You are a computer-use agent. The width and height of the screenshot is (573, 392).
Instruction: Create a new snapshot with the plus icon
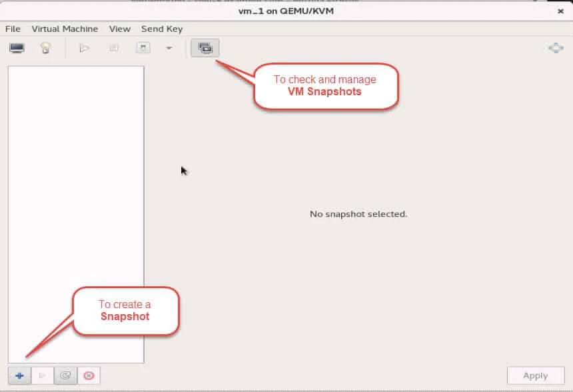(19, 375)
